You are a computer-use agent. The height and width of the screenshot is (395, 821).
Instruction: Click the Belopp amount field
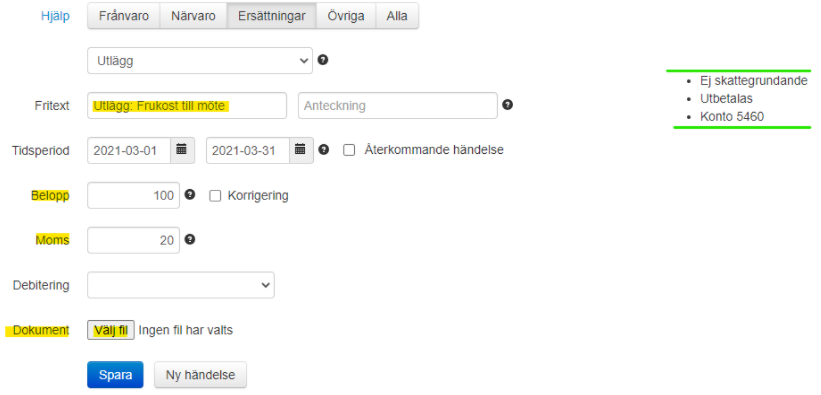[134, 195]
